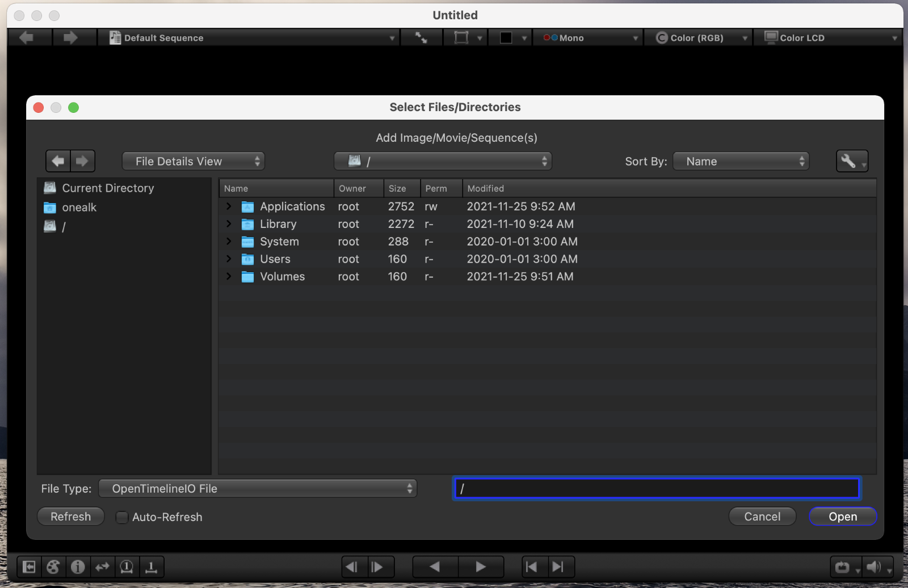
Task: Click the Cancel button
Action: coord(762,517)
